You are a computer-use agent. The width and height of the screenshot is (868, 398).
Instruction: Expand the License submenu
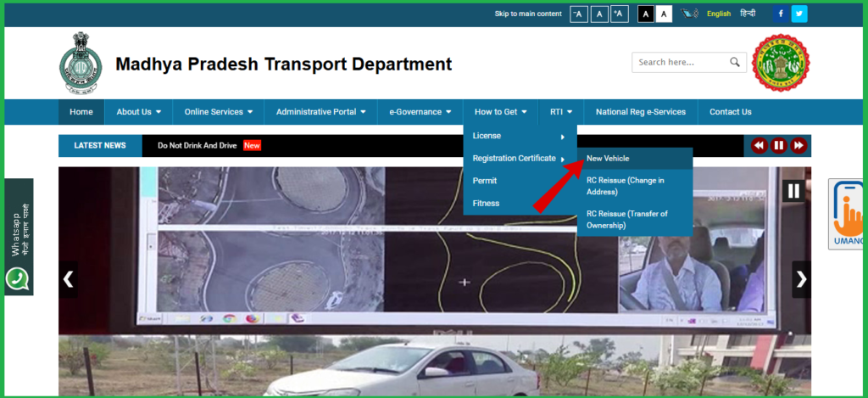point(519,136)
